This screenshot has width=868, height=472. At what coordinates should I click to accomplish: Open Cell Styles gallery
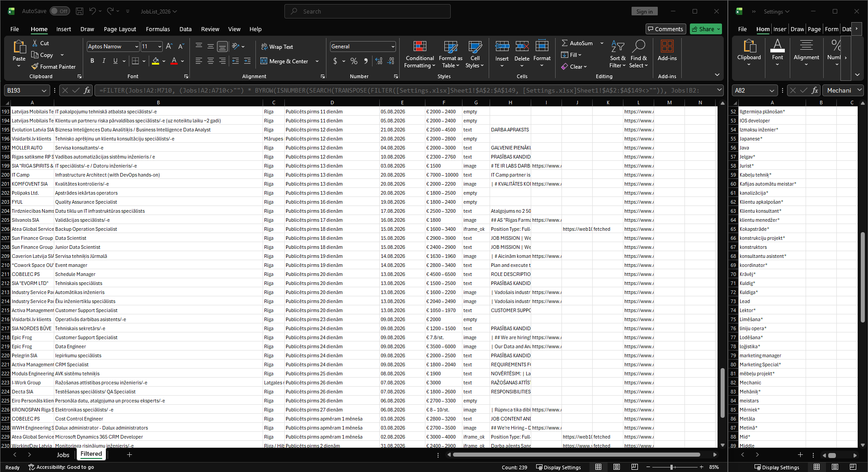(475, 54)
